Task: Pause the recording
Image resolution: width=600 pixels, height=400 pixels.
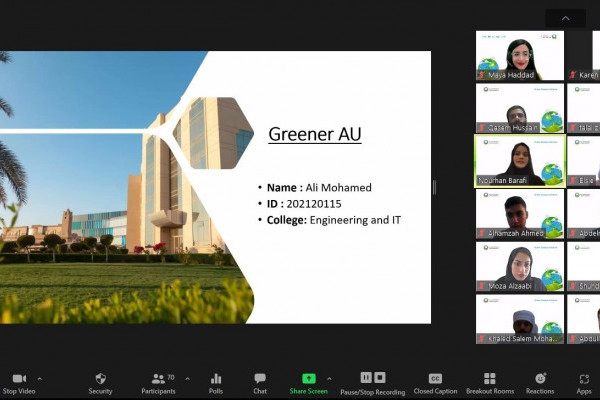Action: 367,377
